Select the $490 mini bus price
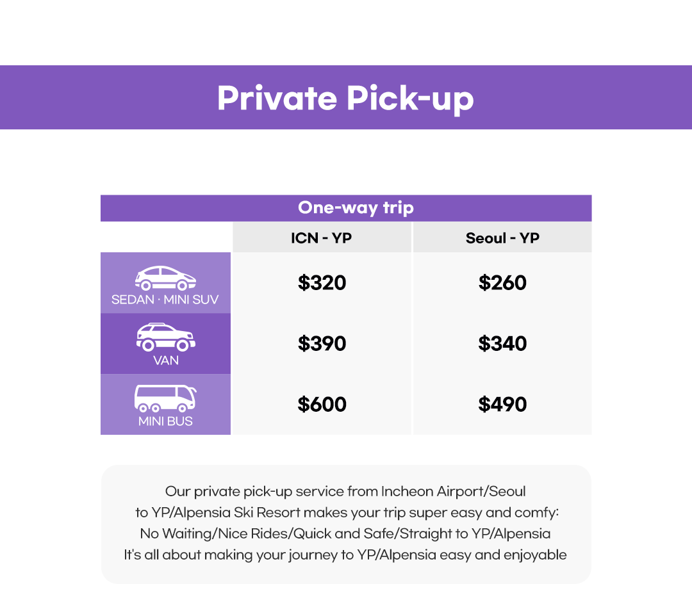692x616 pixels. tap(502, 404)
